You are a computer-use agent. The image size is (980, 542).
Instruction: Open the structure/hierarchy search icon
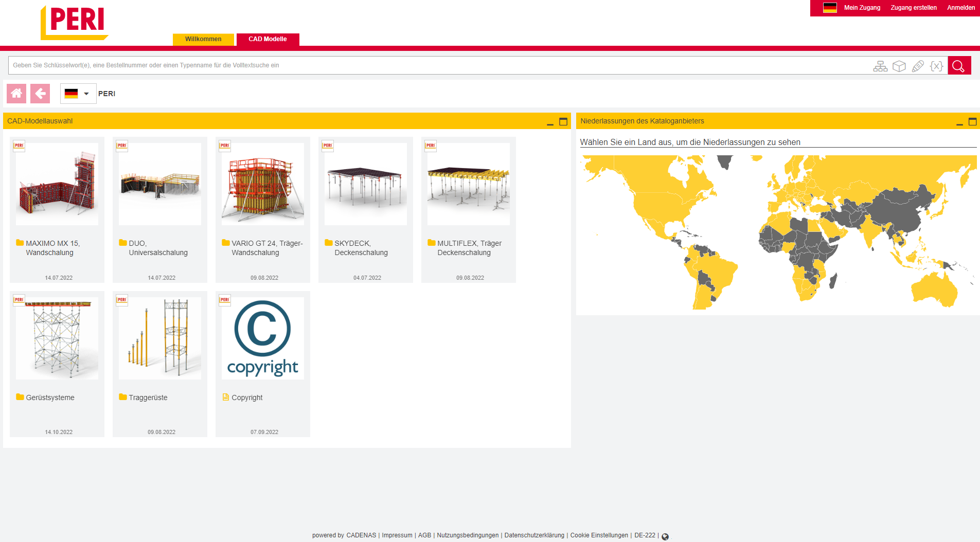[880, 65]
